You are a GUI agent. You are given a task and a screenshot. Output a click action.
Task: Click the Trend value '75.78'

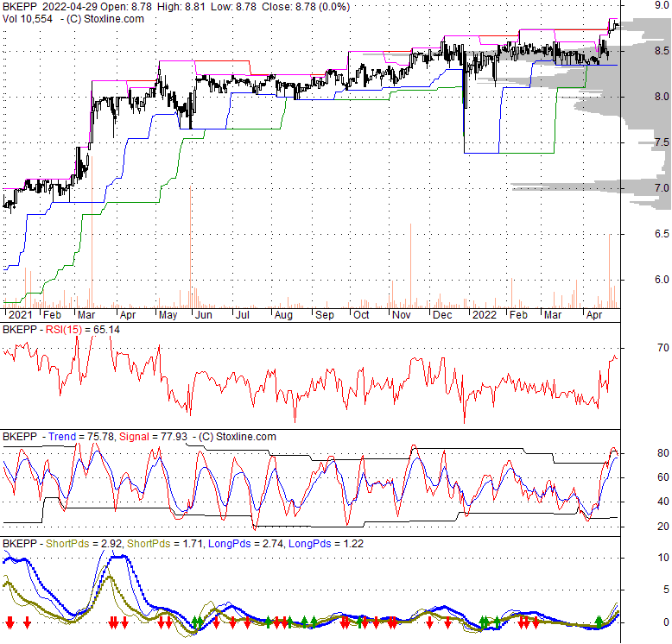pyautogui.click(x=101, y=437)
